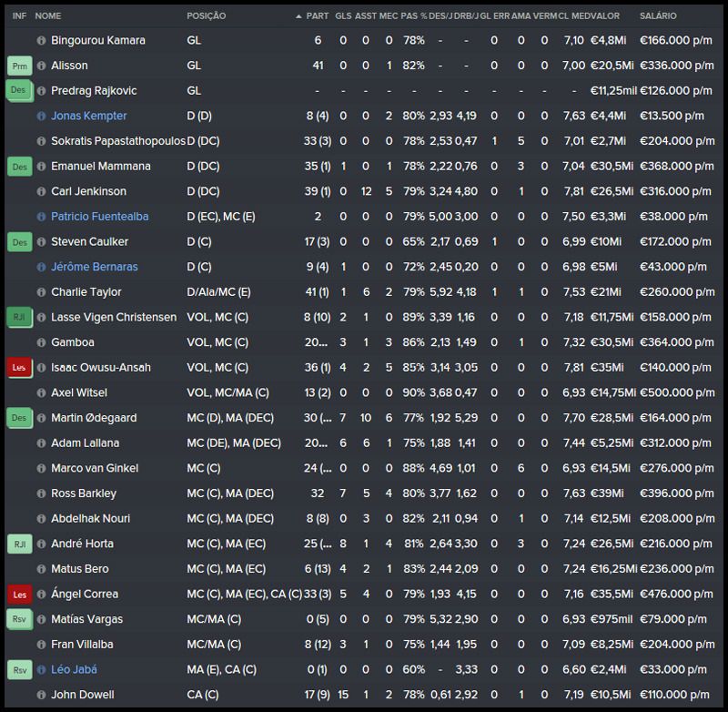Open the Patricio Fuentealba player link
This screenshot has width=728, height=712.
click(99, 217)
